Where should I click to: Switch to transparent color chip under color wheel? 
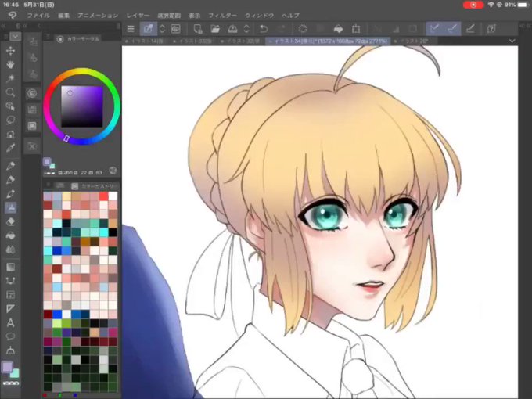49,174
